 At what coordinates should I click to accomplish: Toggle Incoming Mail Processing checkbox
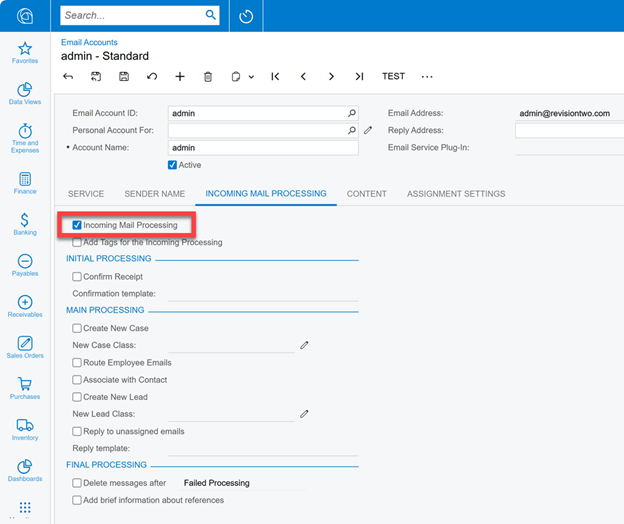[77, 225]
